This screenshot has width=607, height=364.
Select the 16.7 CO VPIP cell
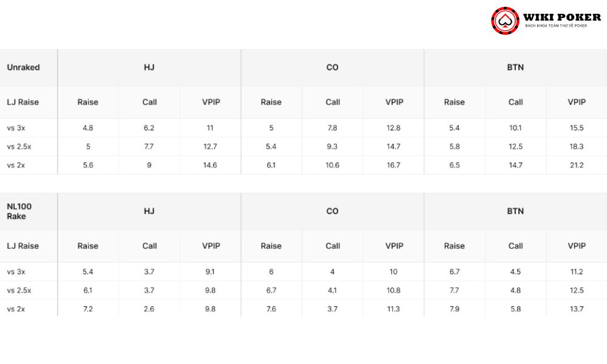tap(393, 165)
